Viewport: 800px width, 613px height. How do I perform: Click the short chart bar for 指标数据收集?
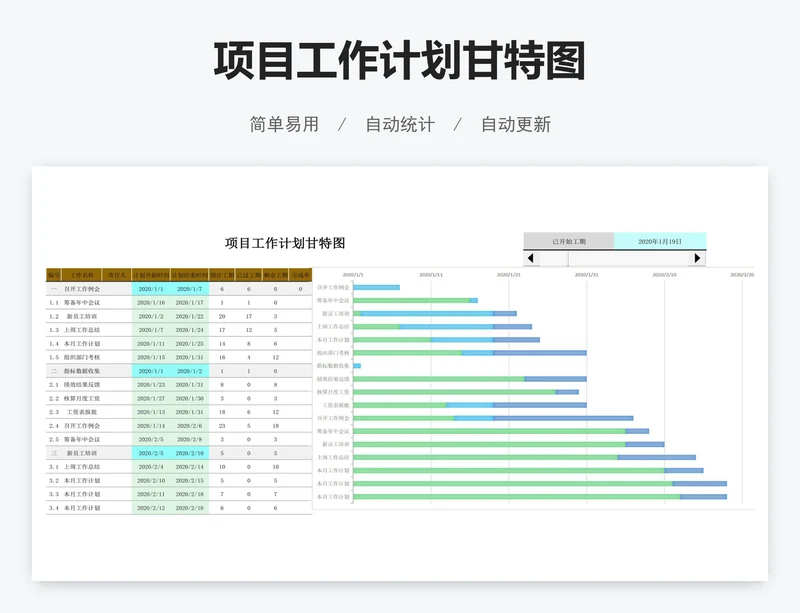click(357, 366)
